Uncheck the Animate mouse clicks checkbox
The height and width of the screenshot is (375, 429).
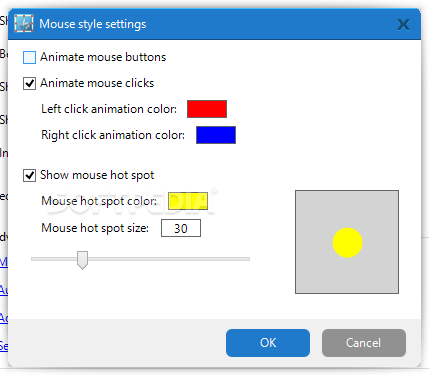(29, 83)
